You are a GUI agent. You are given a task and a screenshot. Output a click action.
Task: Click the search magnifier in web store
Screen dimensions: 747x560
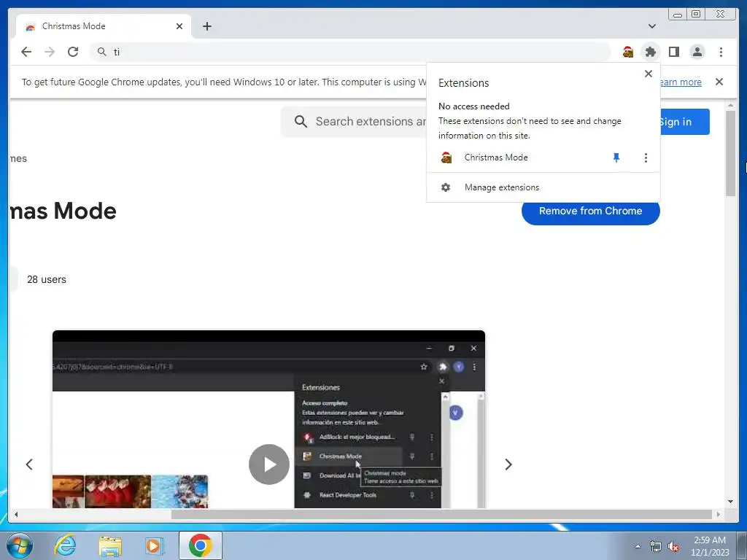point(301,122)
